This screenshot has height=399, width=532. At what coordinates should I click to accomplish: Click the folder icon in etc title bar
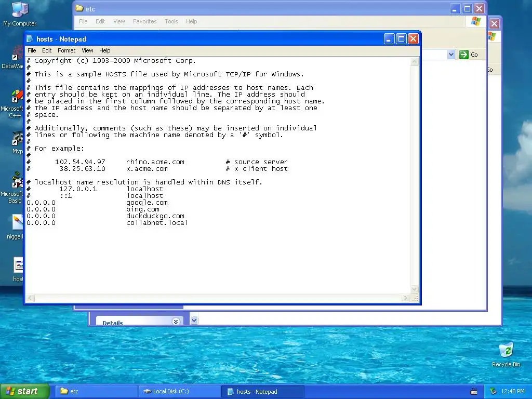click(x=79, y=8)
